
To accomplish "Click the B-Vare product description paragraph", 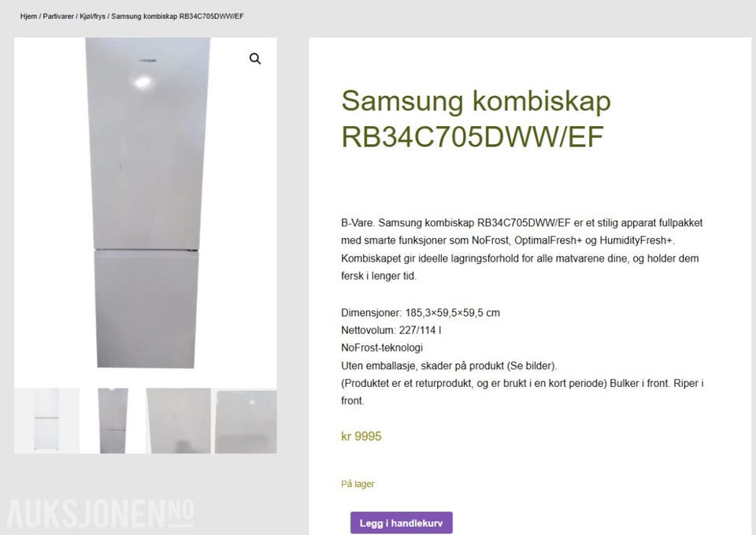I will [x=521, y=250].
